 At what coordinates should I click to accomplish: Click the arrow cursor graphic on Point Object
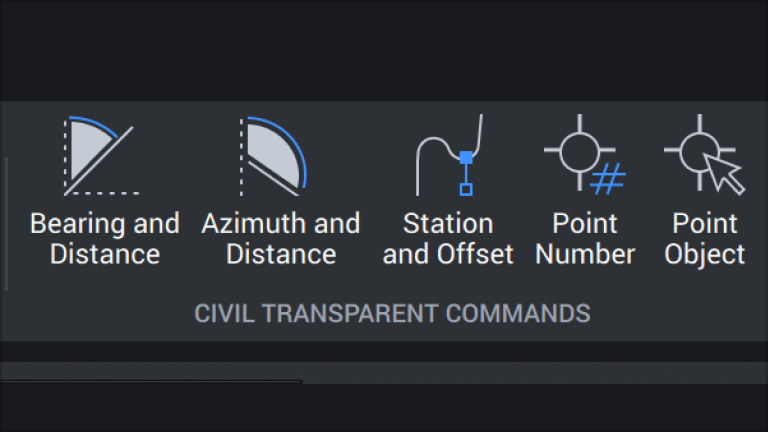[x=724, y=174]
